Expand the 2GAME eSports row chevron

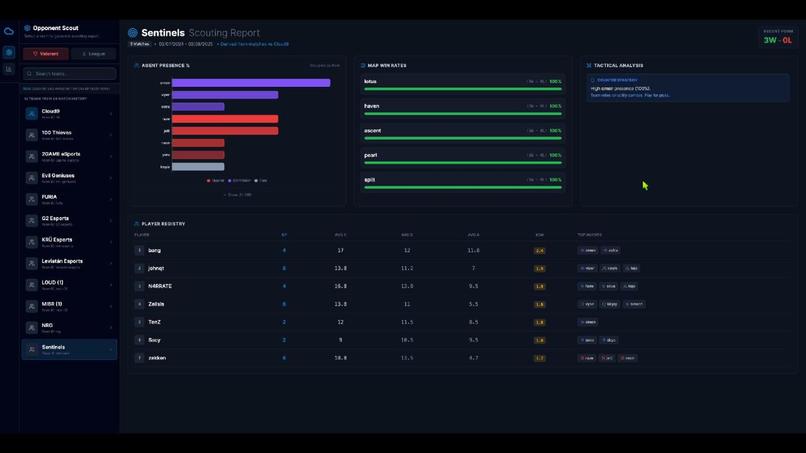tap(111, 156)
